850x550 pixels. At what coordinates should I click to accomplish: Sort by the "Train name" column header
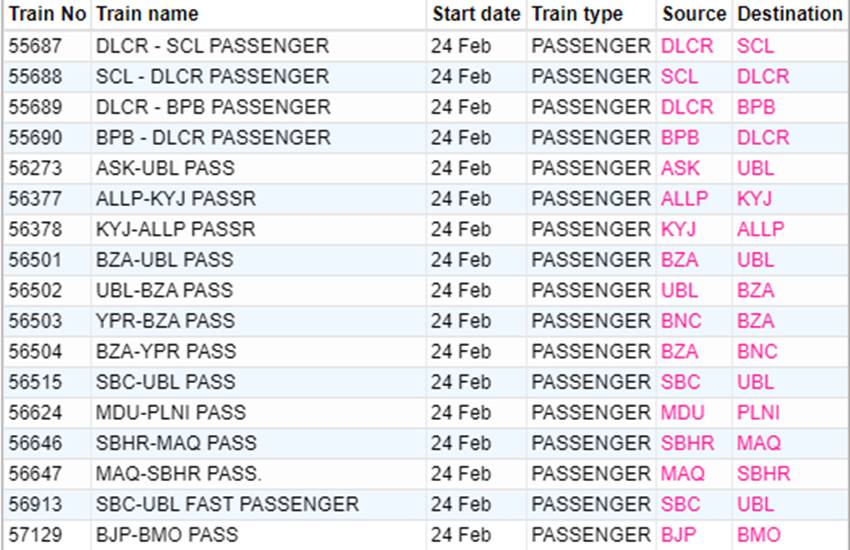tap(147, 14)
